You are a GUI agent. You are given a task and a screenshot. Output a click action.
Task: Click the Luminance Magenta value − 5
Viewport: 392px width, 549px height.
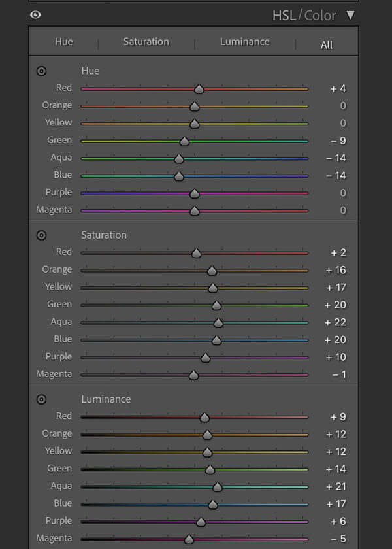tap(338, 539)
